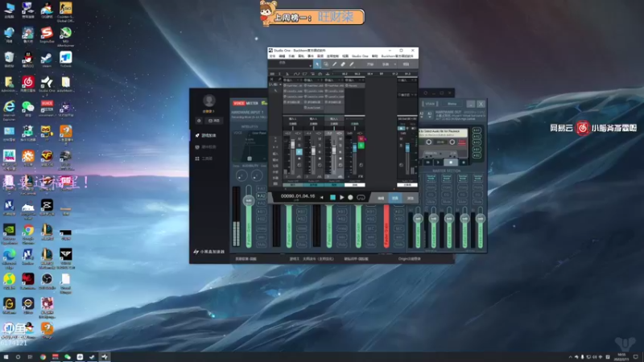The width and height of the screenshot is (644, 362).
Task: Open 帮助 menu in Studio One
Action: (x=374, y=56)
